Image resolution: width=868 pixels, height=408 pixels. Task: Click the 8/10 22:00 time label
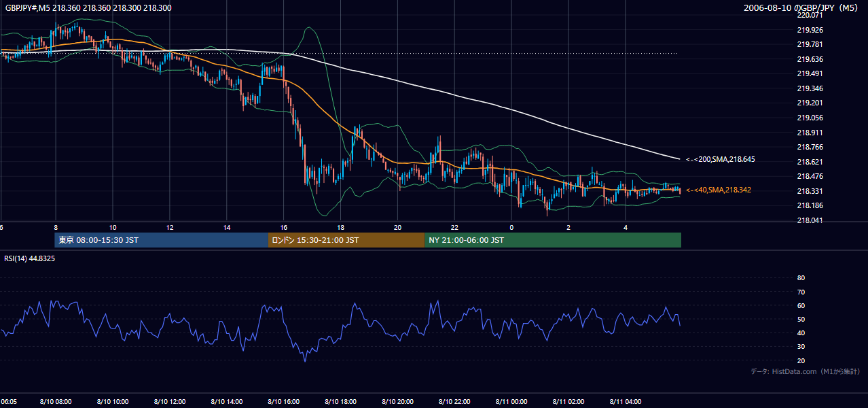click(456, 401)
